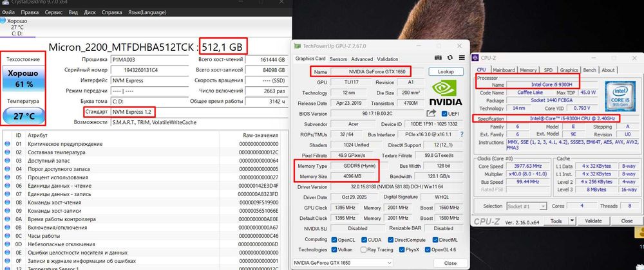Switch to the Advanced tab in GPU-Z
This screenshot has height=270, width=644.
(x=362, y=59)
